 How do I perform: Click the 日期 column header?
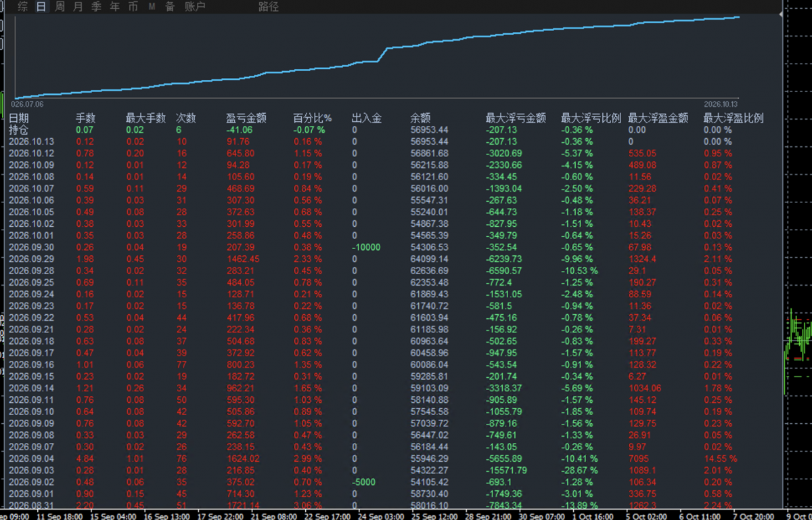tap(19, 118)
